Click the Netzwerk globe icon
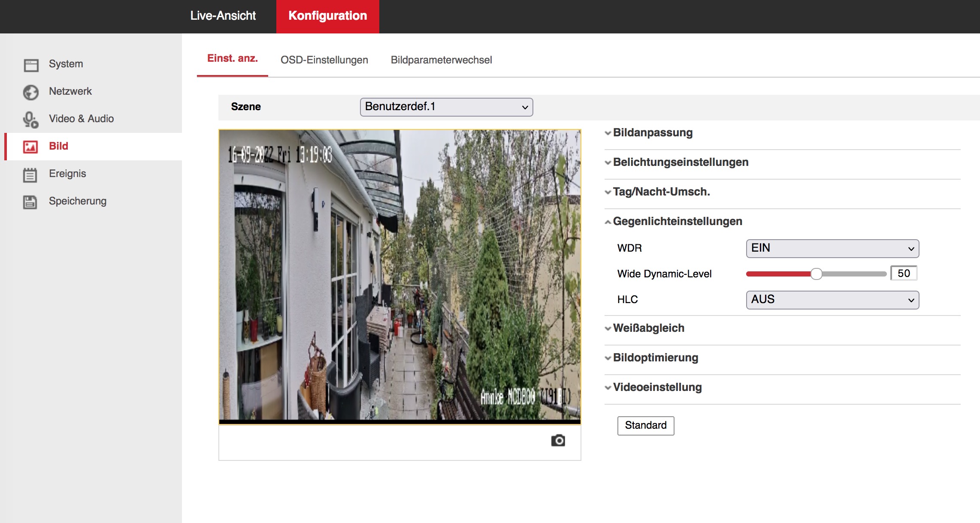 click(31, 92)
